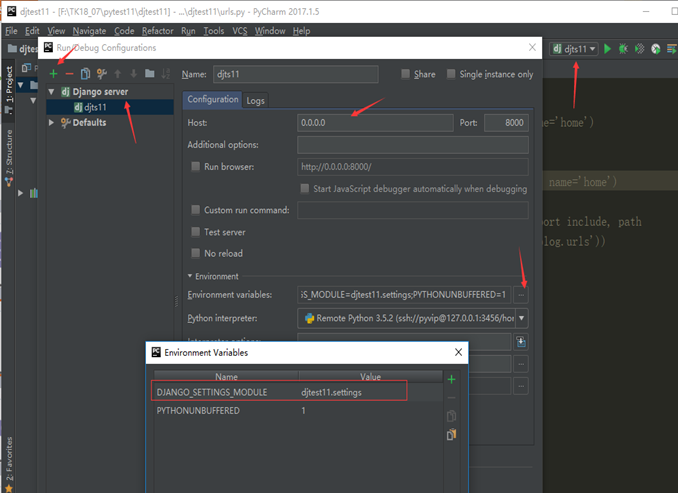Close the Environment Variables dialog

tap(458, 352)
